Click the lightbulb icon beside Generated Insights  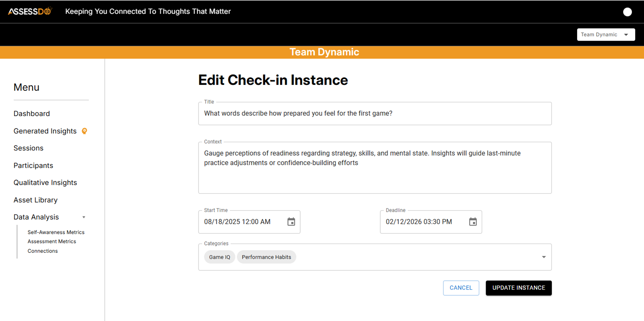[85, 131]
